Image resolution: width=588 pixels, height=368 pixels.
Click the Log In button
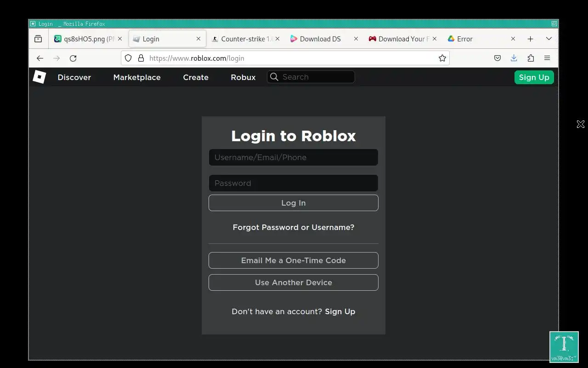click(x=294, y=203)
